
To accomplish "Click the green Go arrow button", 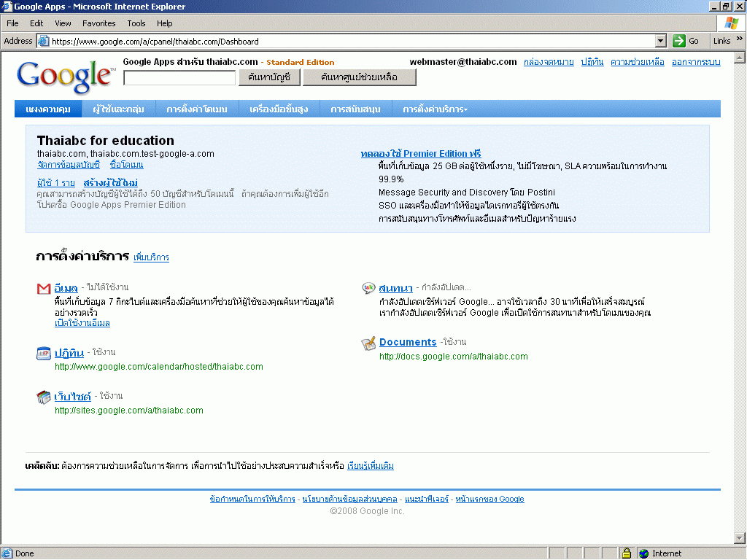I will click(x=679, y=41).
